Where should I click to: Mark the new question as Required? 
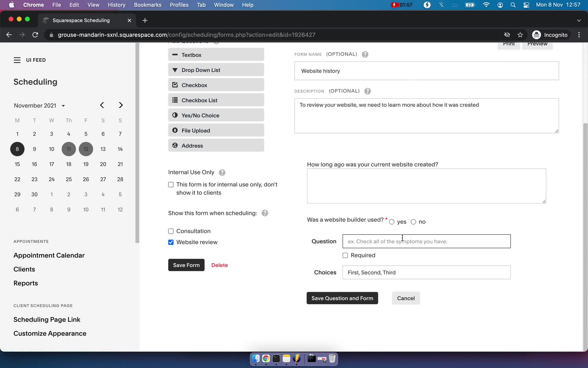click(345, 255)
